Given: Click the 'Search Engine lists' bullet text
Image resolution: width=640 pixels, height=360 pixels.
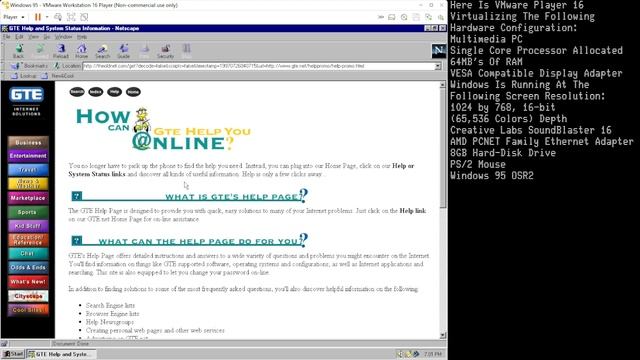Looking at the screenshot, I should tap(110, 305).
